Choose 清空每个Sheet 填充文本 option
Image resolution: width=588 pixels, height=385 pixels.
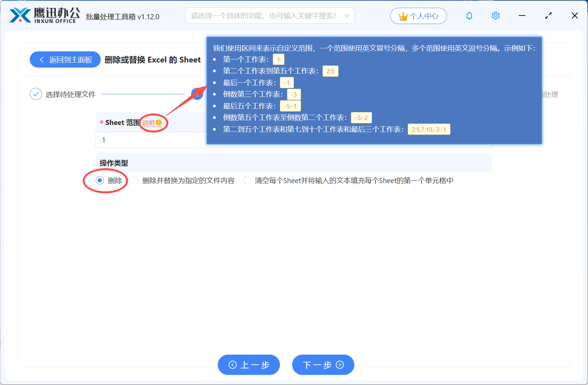(x=247, y=180)
